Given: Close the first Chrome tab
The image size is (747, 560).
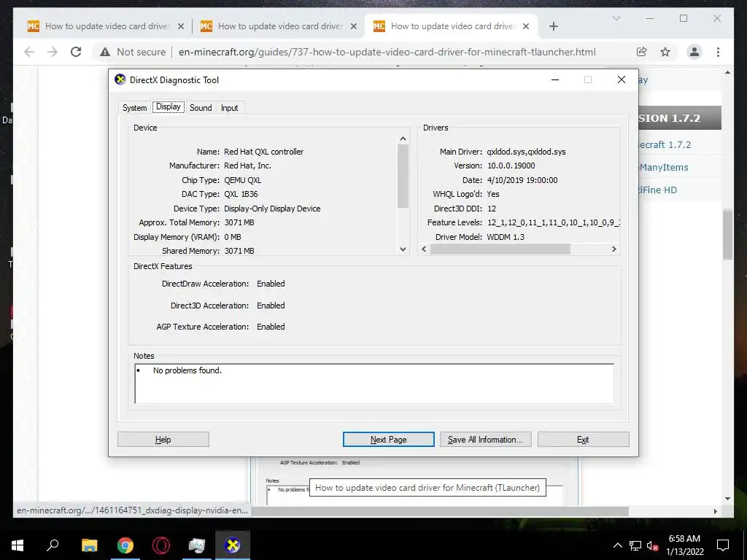Looking at the screenshot, I should coord(181,26).
